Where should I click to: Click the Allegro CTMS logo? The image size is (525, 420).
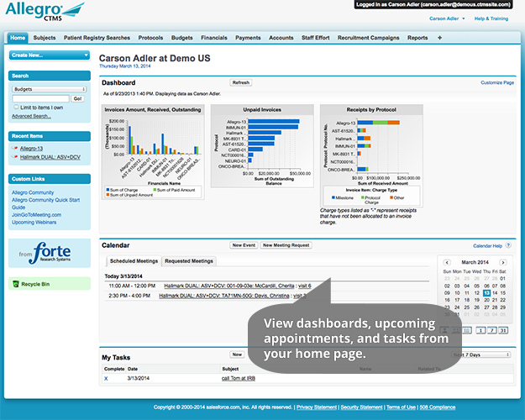tap(45, 11)
